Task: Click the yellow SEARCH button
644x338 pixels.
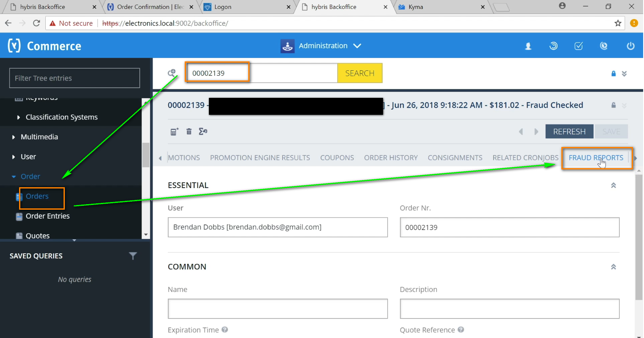Action: tap(360, 73)
